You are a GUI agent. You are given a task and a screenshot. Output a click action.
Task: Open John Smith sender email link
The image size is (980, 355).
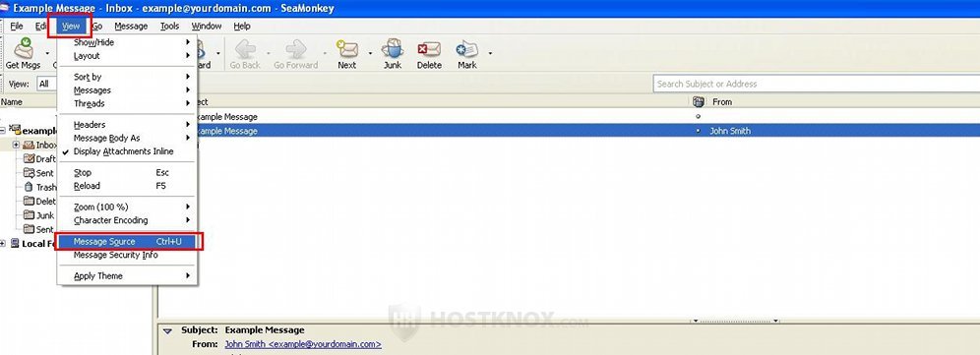302,344
